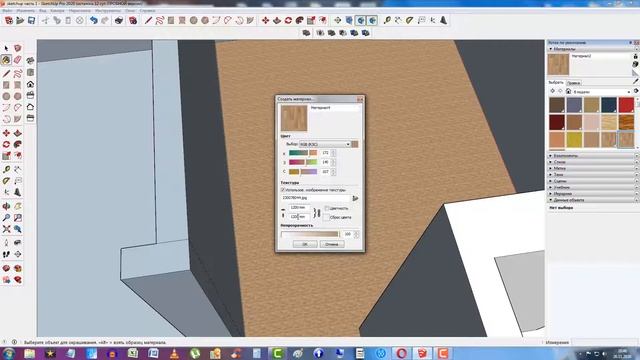Screen dimensions: 640x360
Task: Click Zoom Extents in left toolbar
Action: pyautogui.click(x=6, y=229)
